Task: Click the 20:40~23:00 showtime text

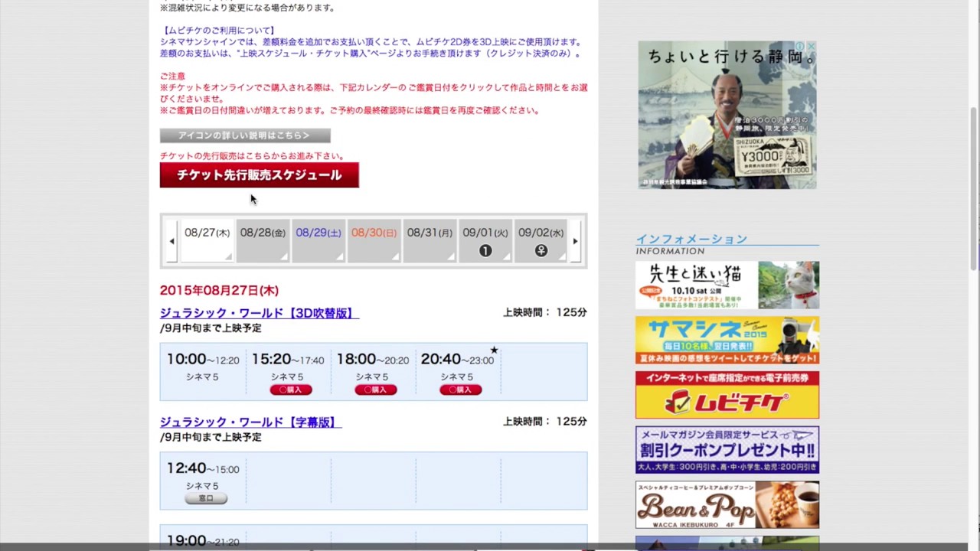Action: tap(457, 359)
